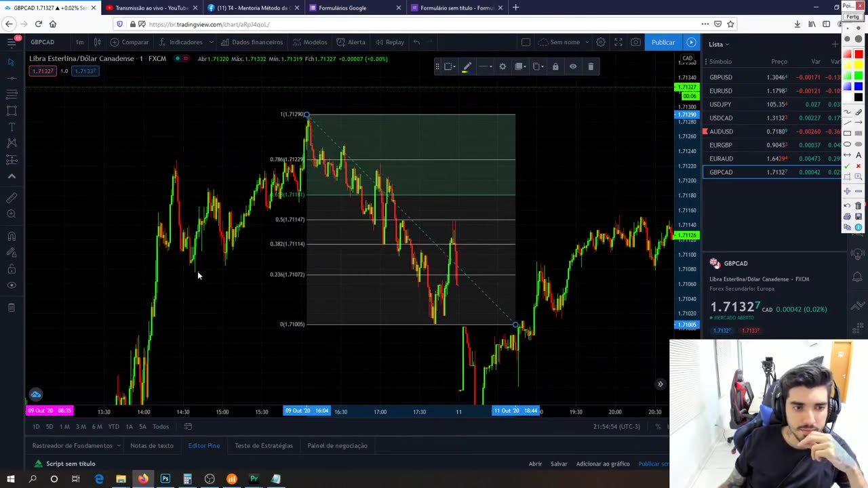
Task: Select AUDUSD in watchlist
Action: (x=772, y=131)
